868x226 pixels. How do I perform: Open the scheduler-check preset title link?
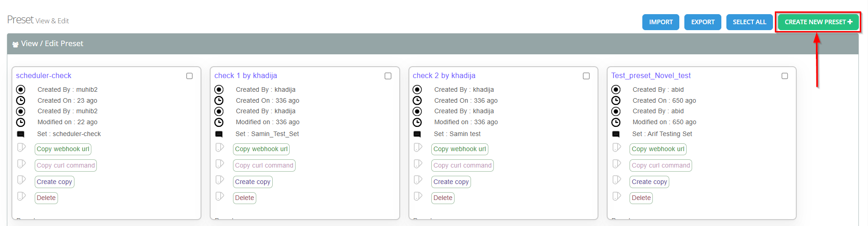[44, 76]
